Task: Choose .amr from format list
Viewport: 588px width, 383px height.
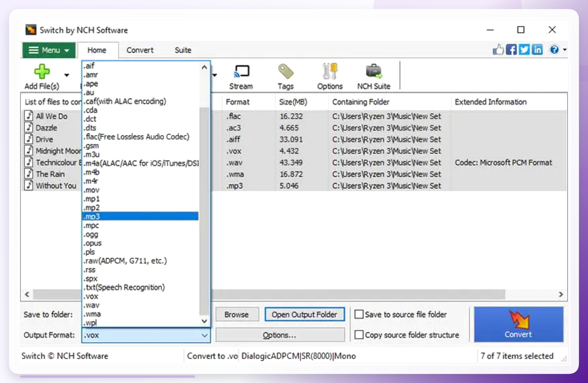Action: [140, 75]
